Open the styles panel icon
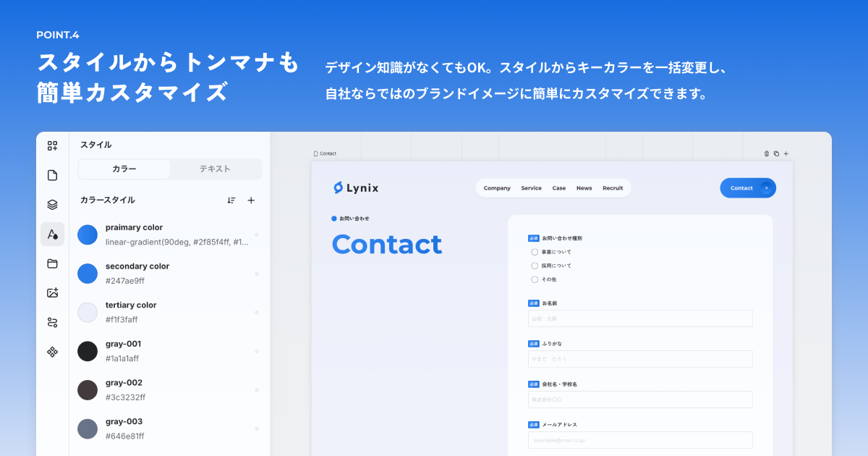Viewport: 868px width, 456px height. pos(52,234)
